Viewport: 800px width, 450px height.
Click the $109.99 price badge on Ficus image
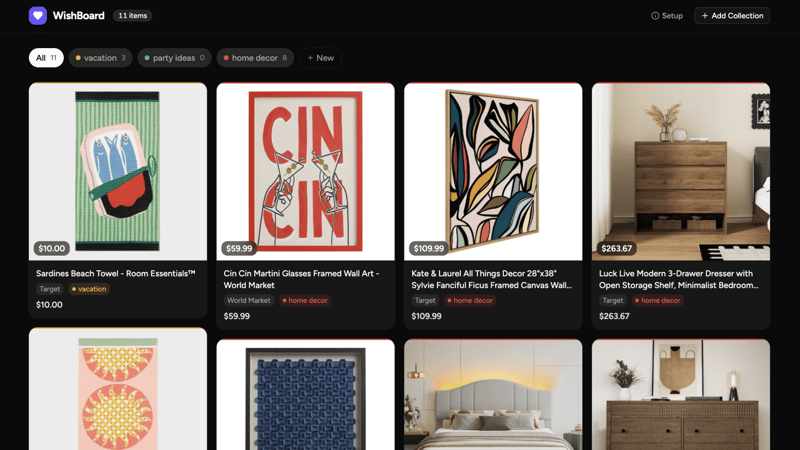click(429, 248)
